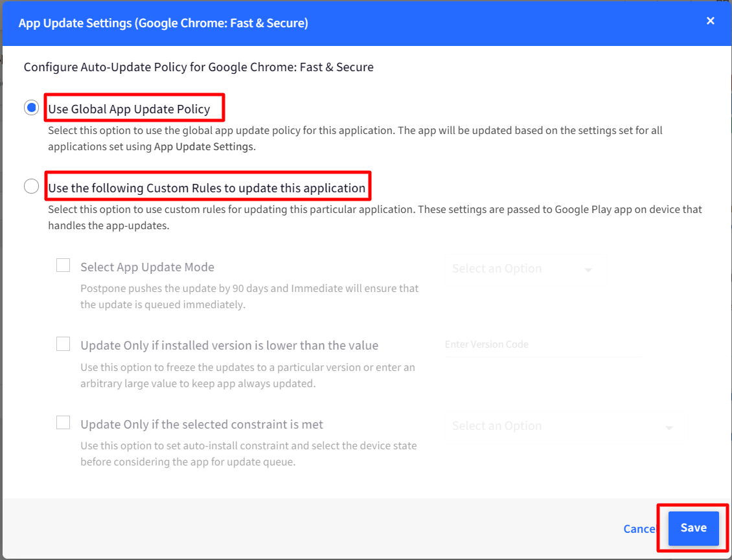Save the app update settings
Viewport: 732px width, 560px height.
click(x=693, y=528)
